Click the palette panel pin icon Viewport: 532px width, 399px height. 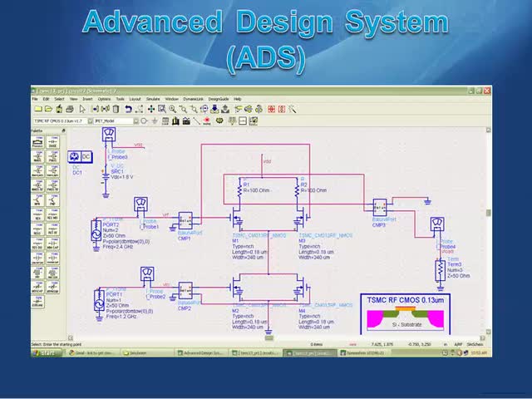pos(63,131)
